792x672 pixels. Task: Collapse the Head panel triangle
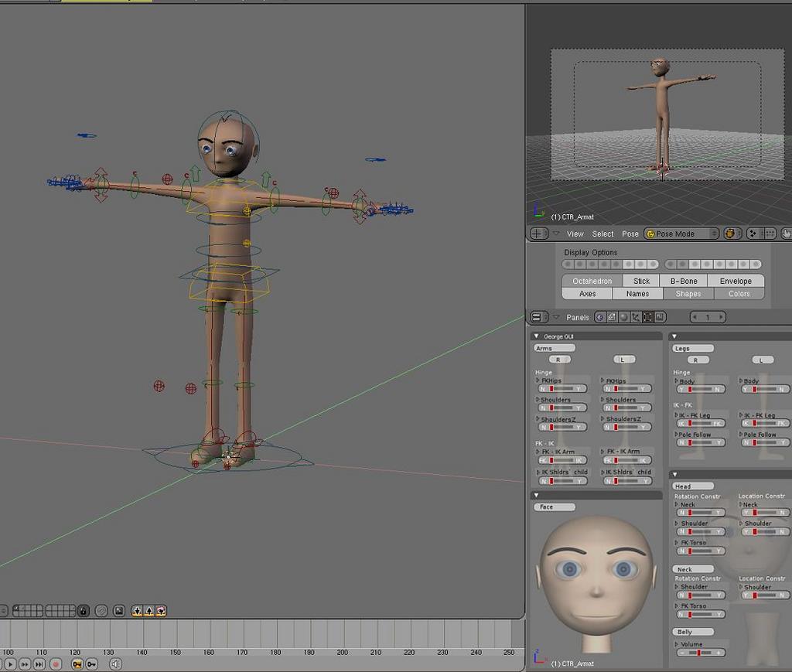click(674, 474)
